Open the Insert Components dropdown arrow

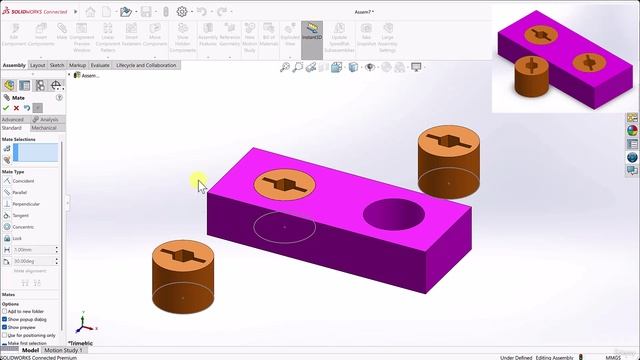coord(41,57)
